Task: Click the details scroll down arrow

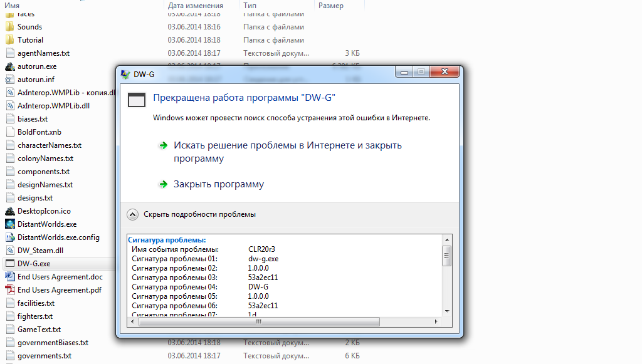Action: (x=446, y=311)
